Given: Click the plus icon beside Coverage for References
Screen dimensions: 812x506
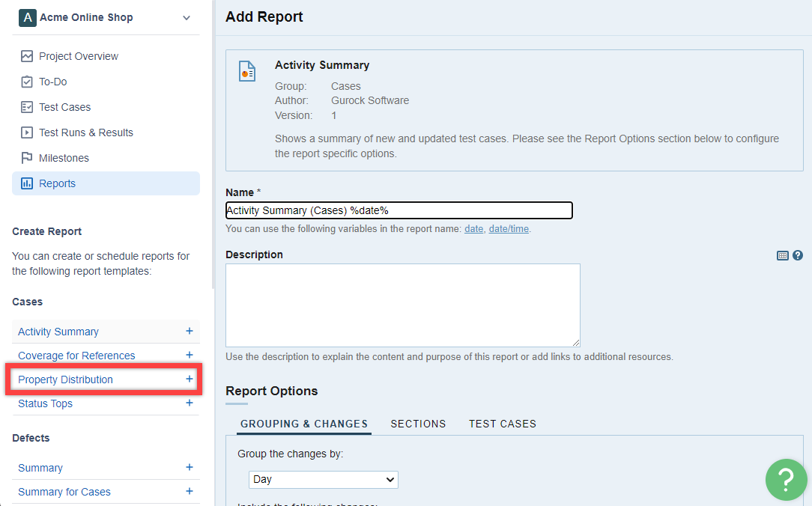Looking at the screenshot, I should (x=190, y=355).
